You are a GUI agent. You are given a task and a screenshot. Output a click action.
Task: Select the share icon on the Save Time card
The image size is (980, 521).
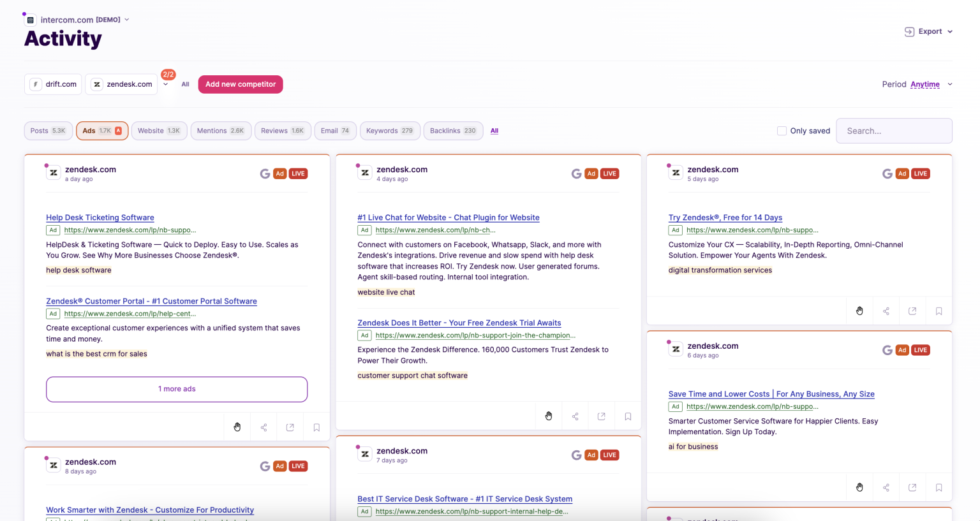[x=886, y=487]
